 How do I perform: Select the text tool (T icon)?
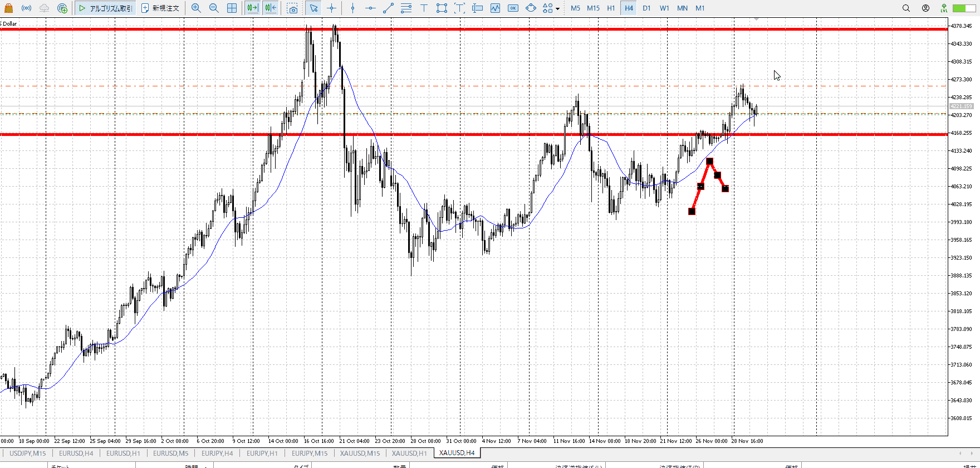click(424, 8)
